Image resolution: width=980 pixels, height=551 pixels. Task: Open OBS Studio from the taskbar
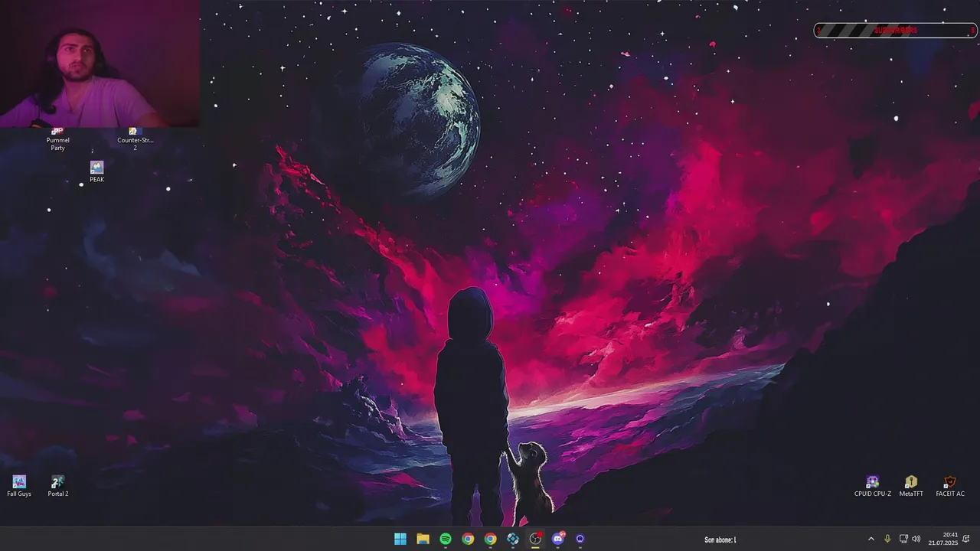(535, 539)
